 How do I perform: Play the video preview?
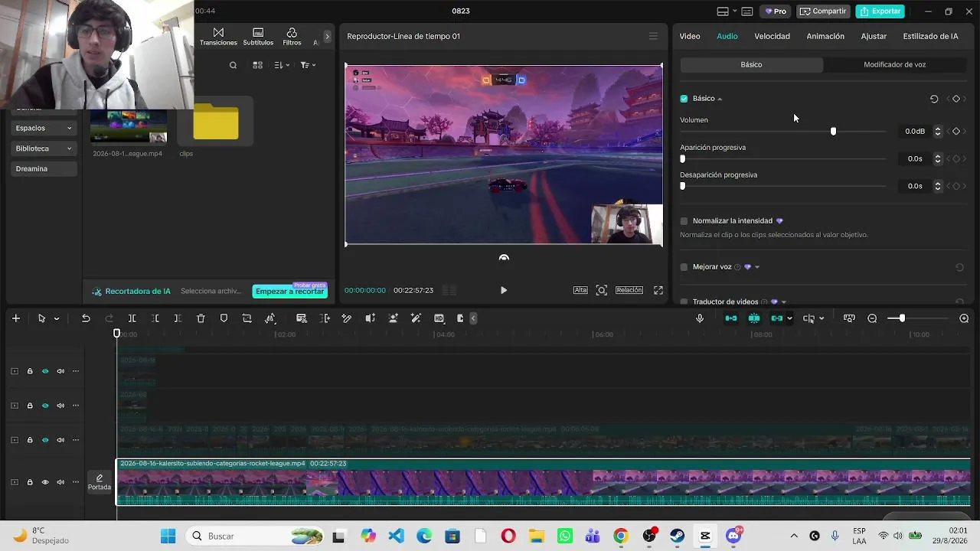(x=503, y=291)
